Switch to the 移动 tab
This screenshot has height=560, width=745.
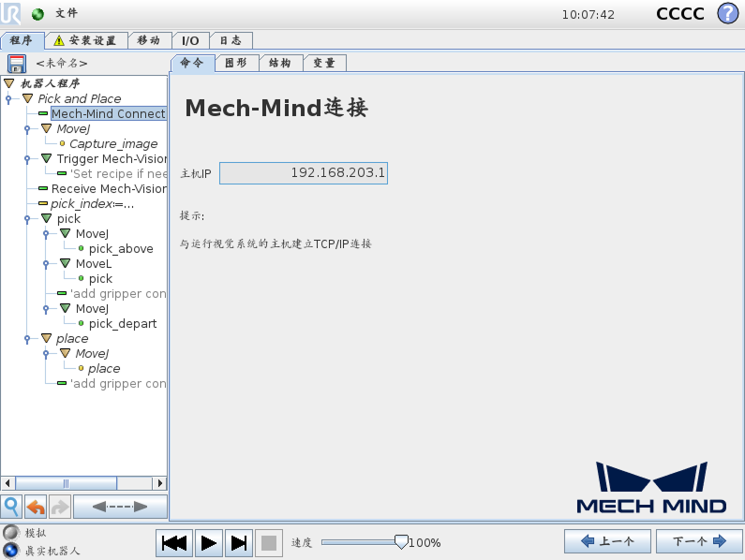click(149, 40)
